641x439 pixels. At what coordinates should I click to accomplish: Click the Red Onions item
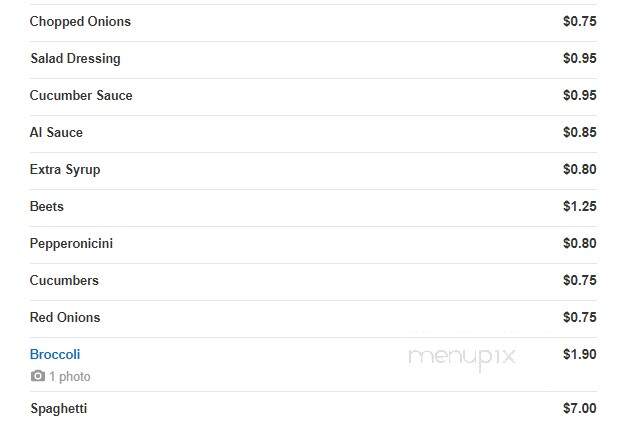(x=65, y=318)
